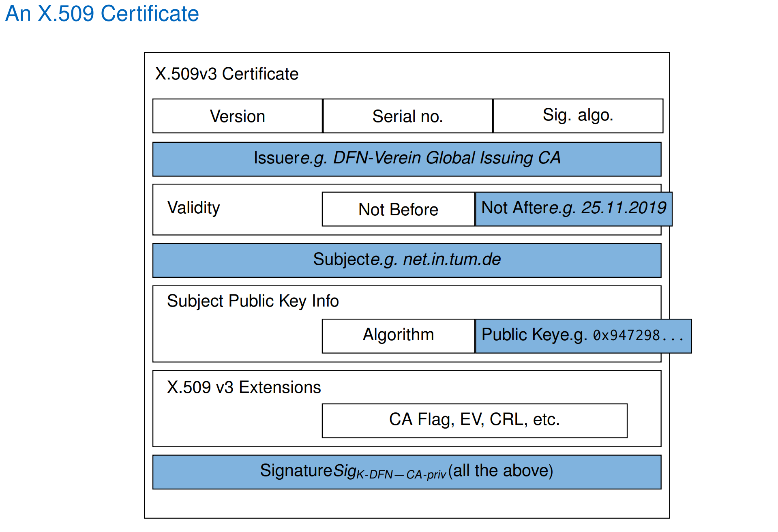The width and height of the screenshot is (778, 532).
Task: Click the Validity label
Action: pos(194,208)
